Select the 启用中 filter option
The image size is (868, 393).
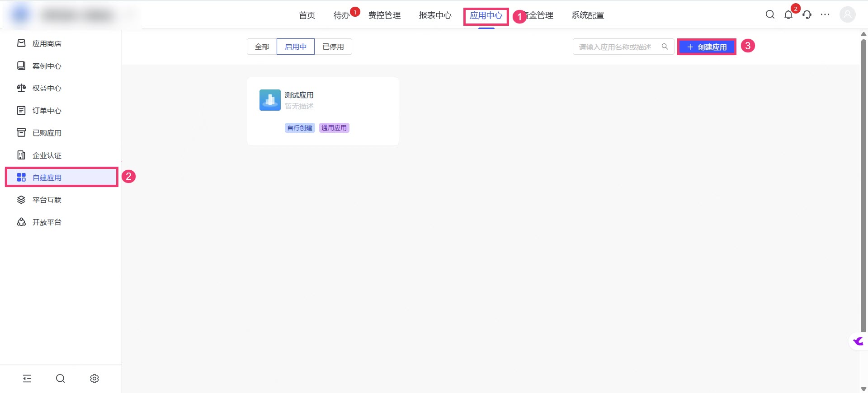point(296,47)
